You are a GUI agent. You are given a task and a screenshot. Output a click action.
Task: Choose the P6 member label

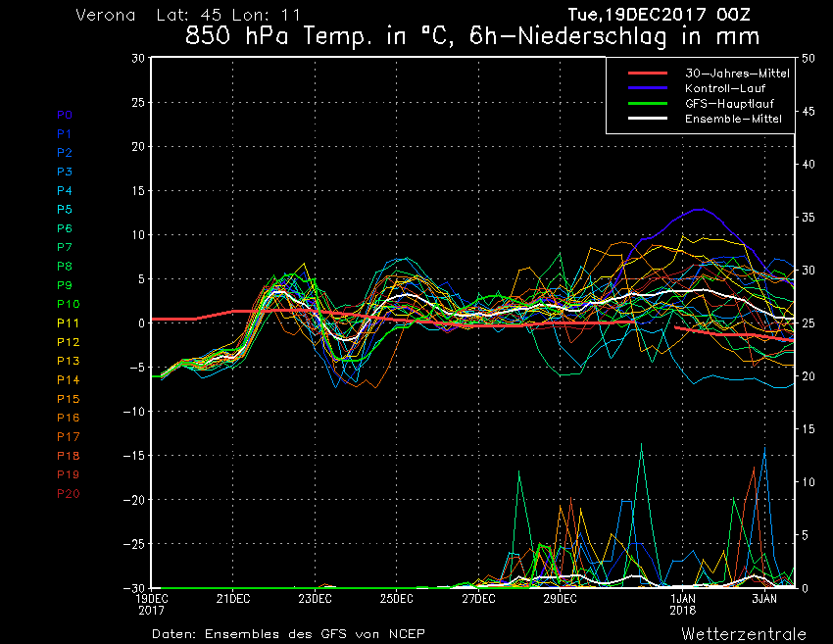pos(65,228)
